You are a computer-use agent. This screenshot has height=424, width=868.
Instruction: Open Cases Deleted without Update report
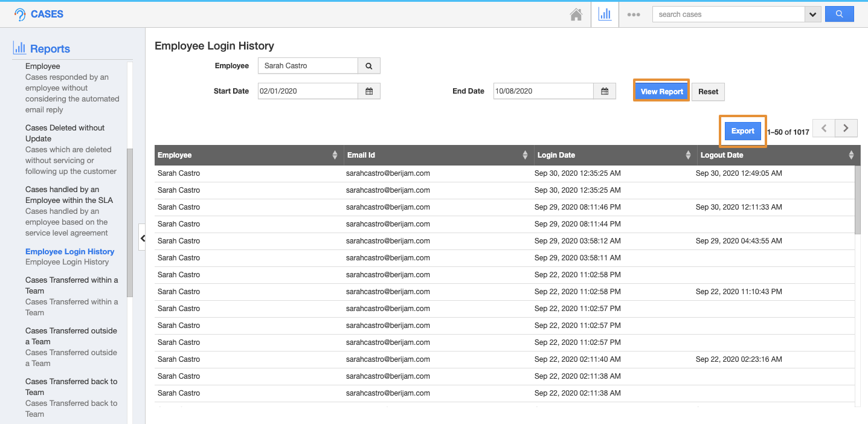point(65,133)
